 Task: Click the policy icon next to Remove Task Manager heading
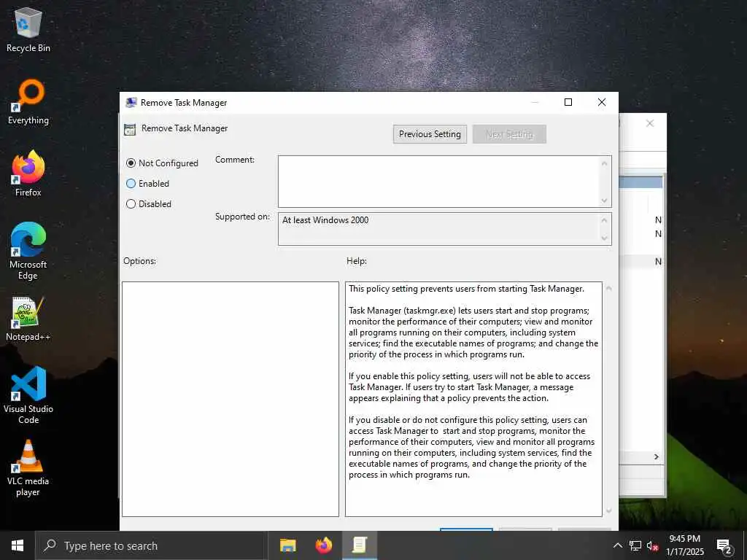pos(130,130)
